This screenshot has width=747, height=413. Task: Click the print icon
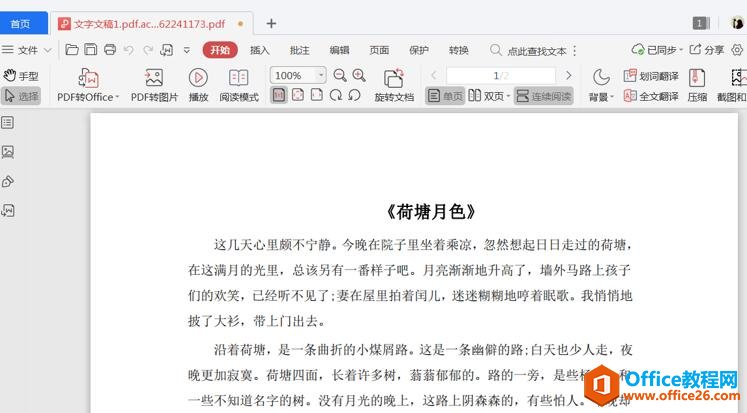(x=110, y=50)
